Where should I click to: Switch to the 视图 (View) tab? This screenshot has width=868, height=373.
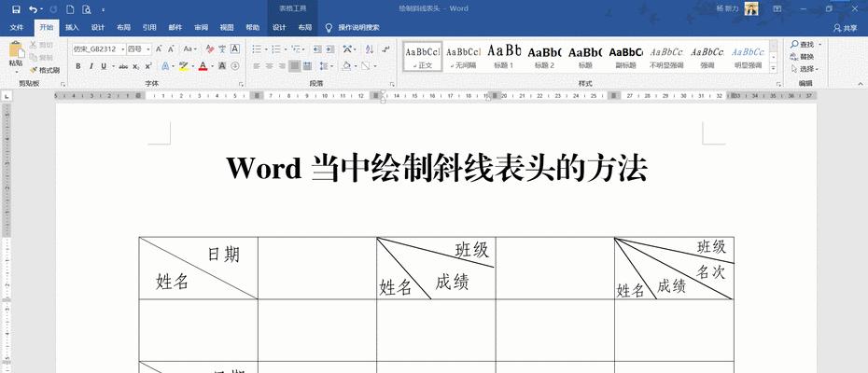[227, 27]
